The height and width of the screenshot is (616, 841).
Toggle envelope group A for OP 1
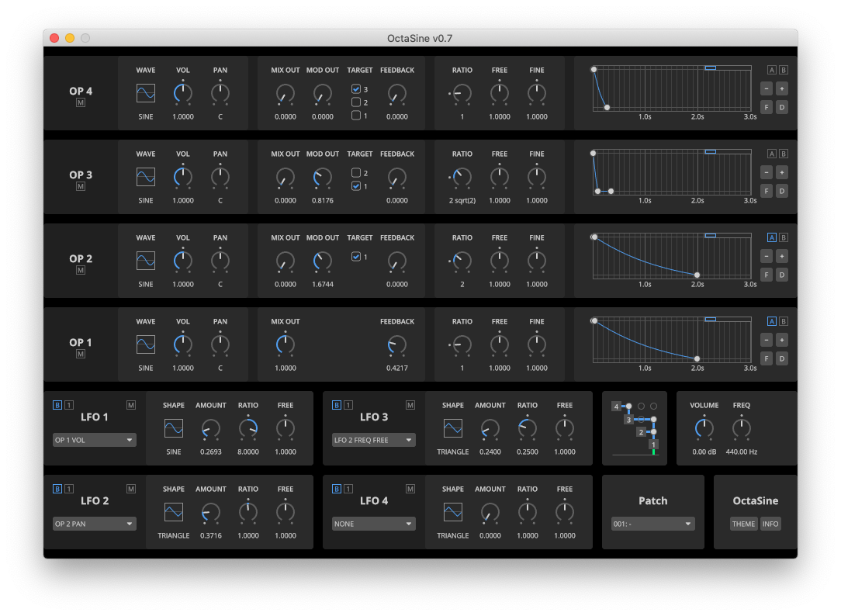(x=771, y=322)
